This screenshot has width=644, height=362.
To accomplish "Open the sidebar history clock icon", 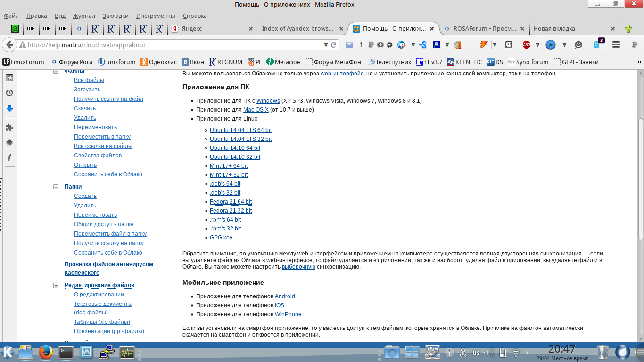I will pyautogui.click(x=9, y=93).
